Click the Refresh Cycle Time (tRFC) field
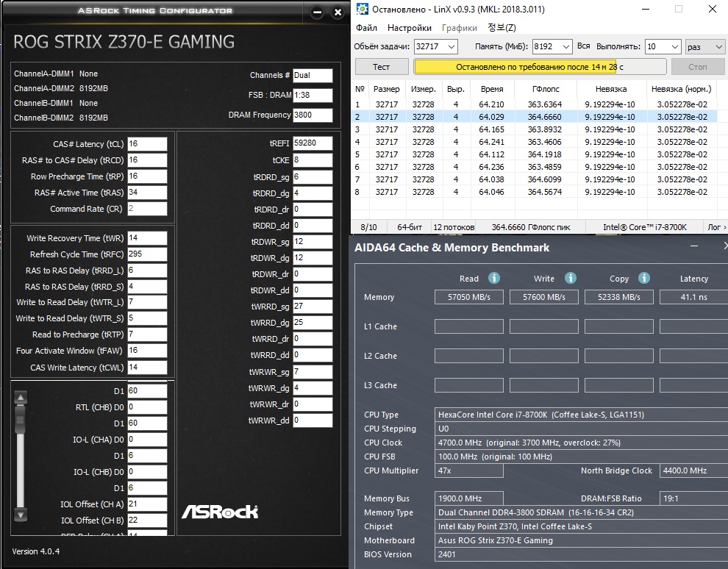Viewport: 728px width, 569px height. [x=147, y=254]
